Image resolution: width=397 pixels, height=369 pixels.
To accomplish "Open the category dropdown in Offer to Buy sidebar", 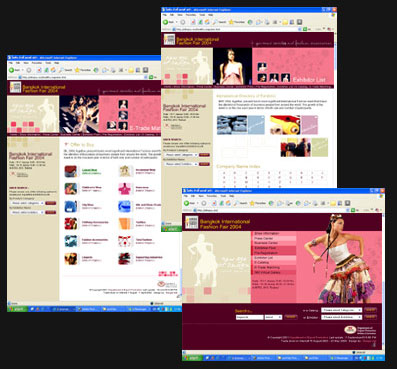I will pyautogui.click(x=28, y=203).
